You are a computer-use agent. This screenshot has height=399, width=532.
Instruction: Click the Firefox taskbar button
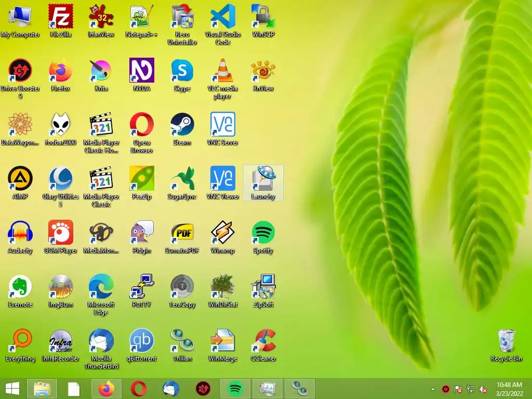tap(107, 389)
